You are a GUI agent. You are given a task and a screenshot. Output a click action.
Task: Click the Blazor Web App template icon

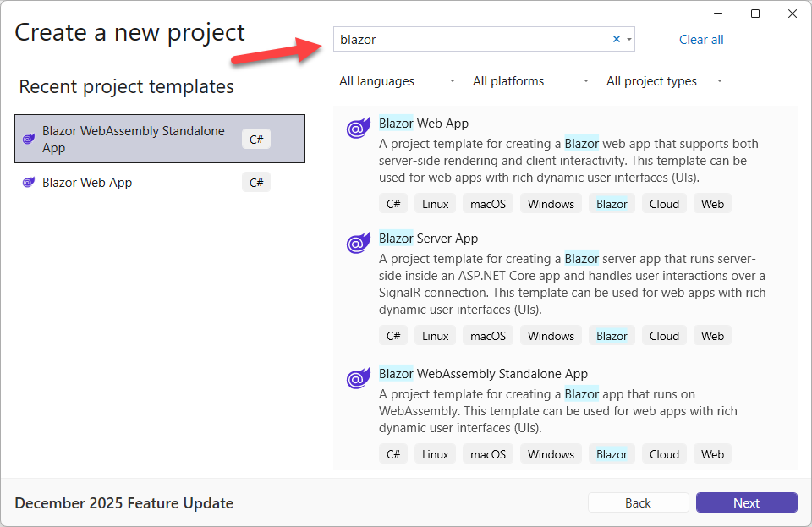[359, 128]
